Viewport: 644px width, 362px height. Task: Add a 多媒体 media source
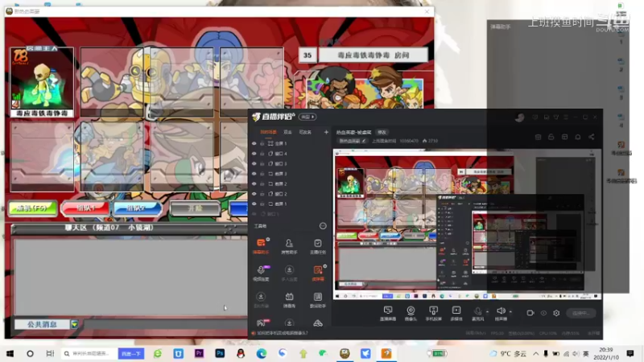456,313
